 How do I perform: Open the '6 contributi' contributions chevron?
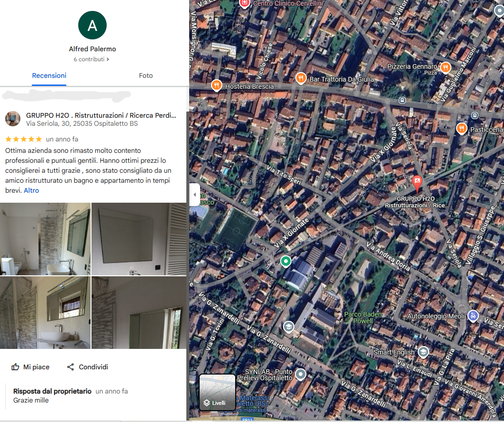point(108,59)
